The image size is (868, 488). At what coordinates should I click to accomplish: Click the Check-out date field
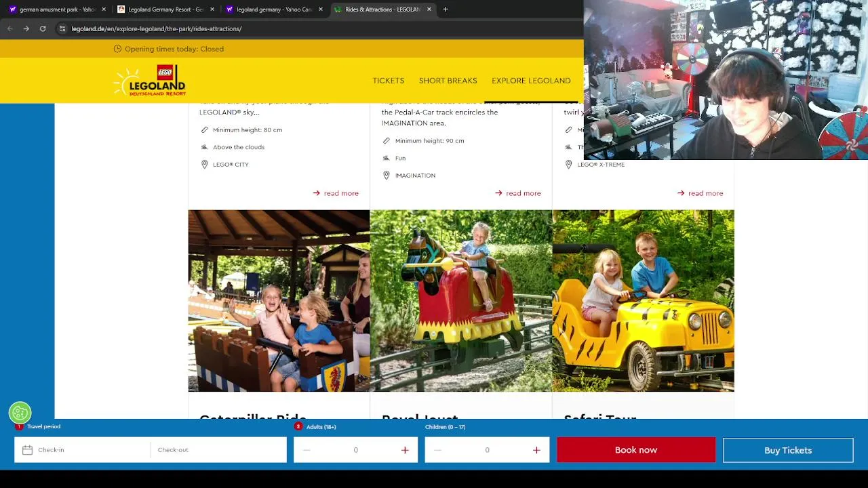tap(218, 450)
